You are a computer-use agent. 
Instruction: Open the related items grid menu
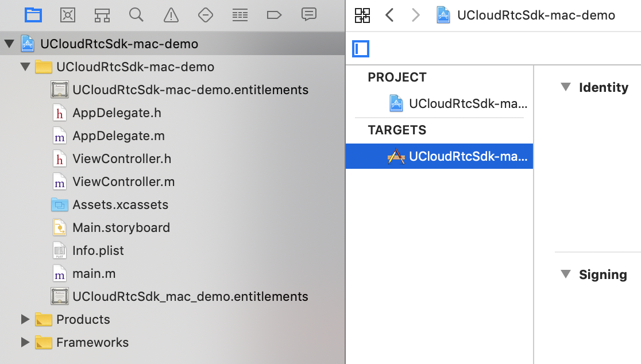pyautogui.click(x=362, y=16)
